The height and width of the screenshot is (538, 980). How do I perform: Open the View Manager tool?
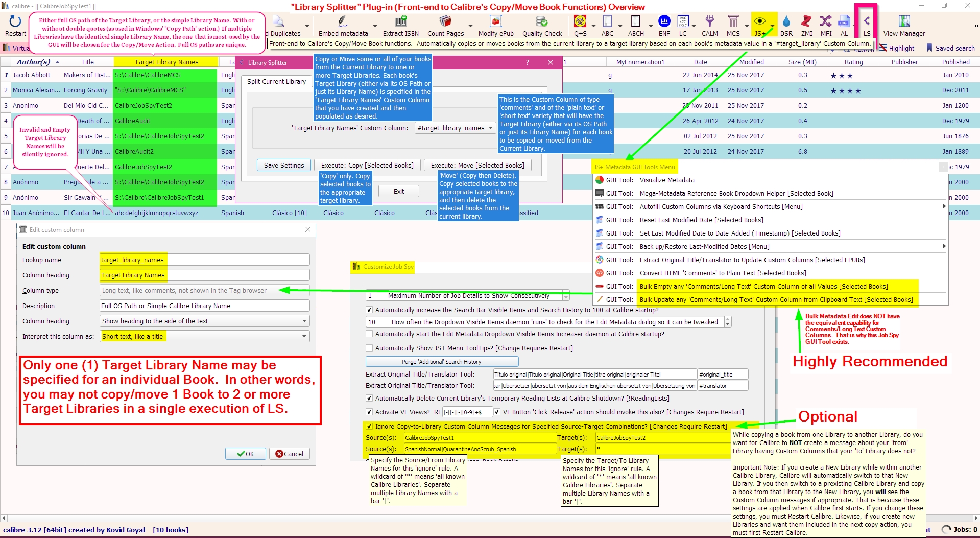click(x=904, y=21)
